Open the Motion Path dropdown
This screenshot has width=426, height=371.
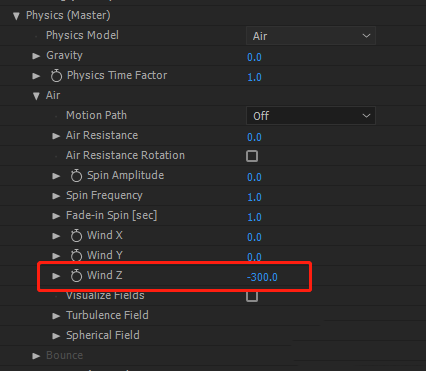click(x=311, y=116)
